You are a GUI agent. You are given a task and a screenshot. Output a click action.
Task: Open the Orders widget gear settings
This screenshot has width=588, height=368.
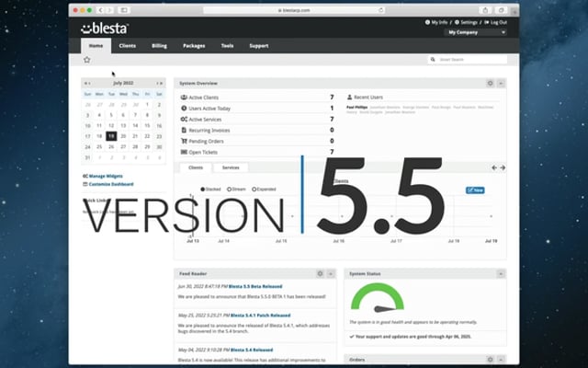(490, 360)
